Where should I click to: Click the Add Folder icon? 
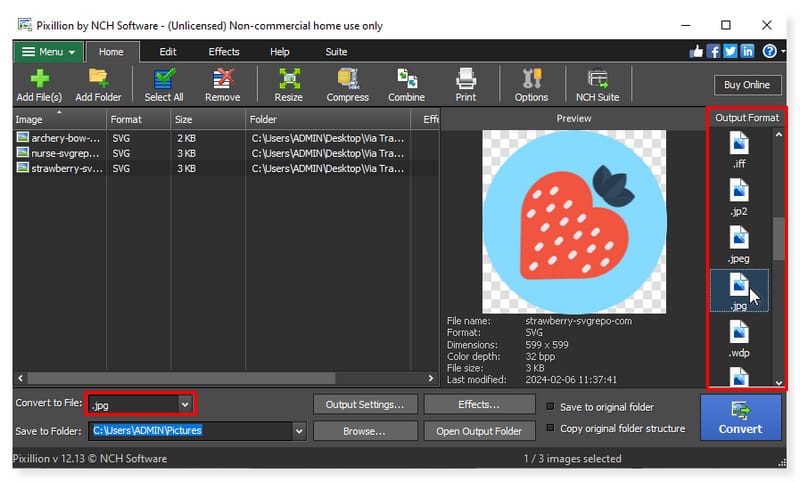(98, 79)
